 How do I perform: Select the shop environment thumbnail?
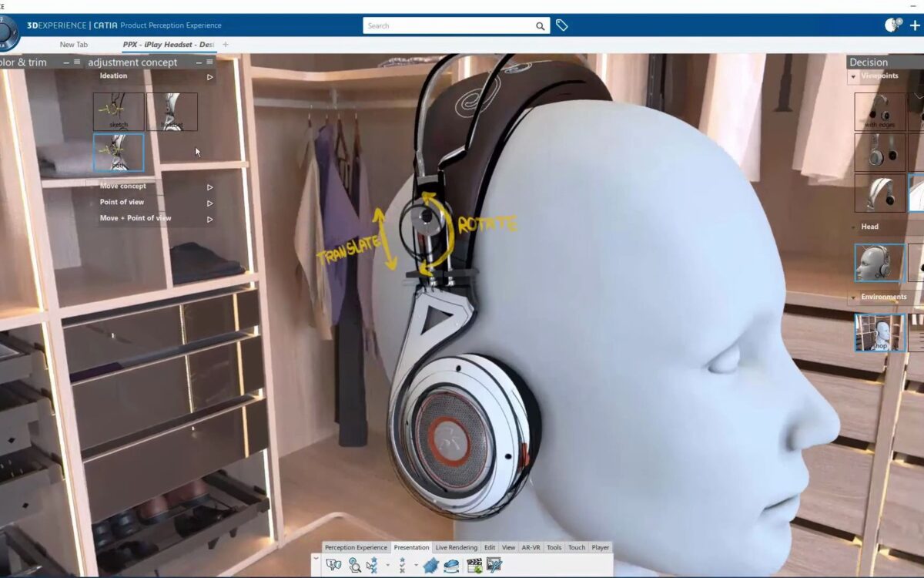pos(880,332)
